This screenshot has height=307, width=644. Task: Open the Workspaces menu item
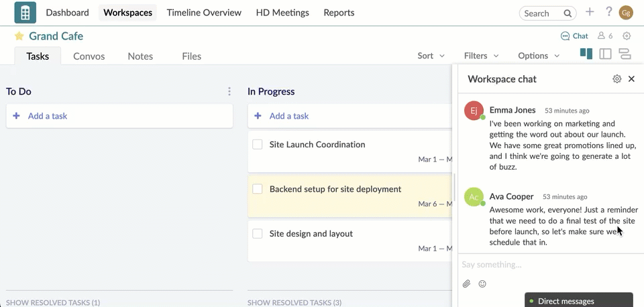(127, 13)
